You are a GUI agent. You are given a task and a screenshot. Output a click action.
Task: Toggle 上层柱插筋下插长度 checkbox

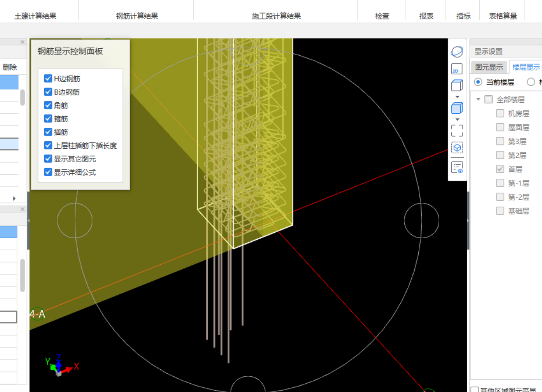point(48,145)
